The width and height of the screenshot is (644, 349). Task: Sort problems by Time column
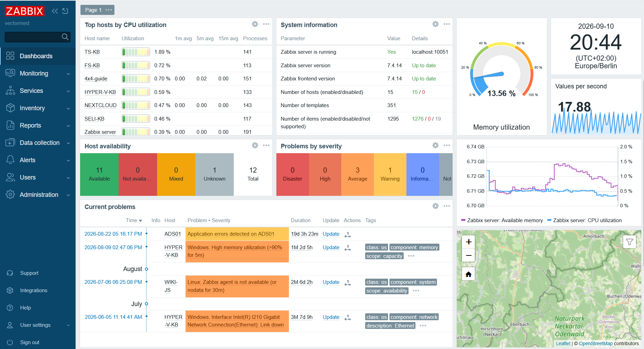(x=134, y=220)
